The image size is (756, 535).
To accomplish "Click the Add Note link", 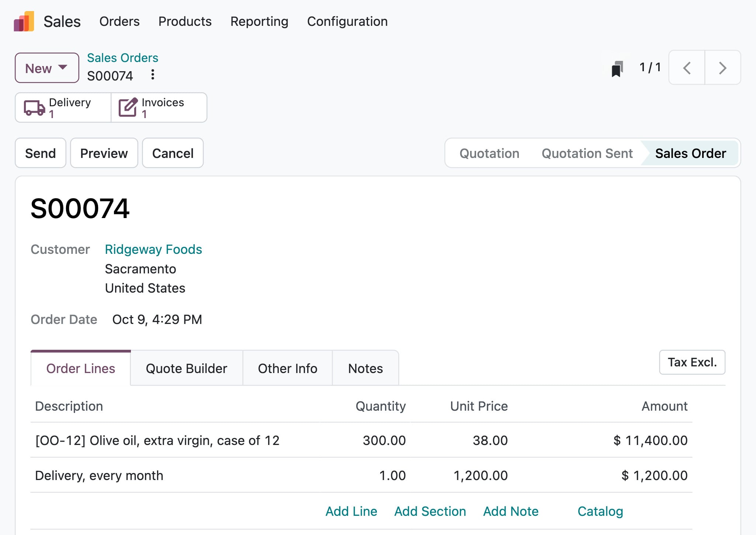I will coord(511,511).
